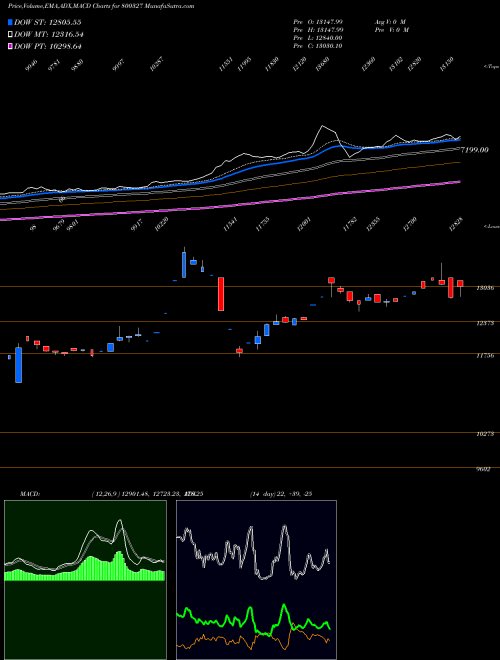Open the green MACD histogram panel
This screenshot has width=500, height=660.
tap(85, 580)
